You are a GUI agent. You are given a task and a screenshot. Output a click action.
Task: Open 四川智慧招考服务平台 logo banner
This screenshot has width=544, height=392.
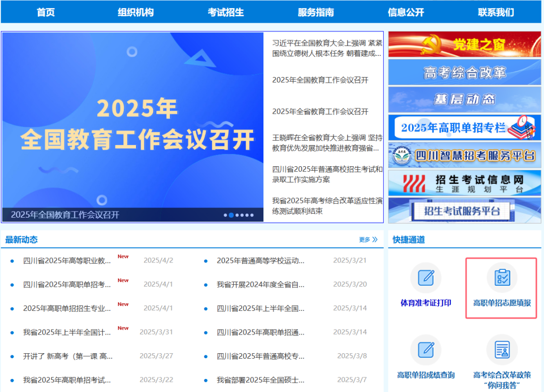(464, 155)
